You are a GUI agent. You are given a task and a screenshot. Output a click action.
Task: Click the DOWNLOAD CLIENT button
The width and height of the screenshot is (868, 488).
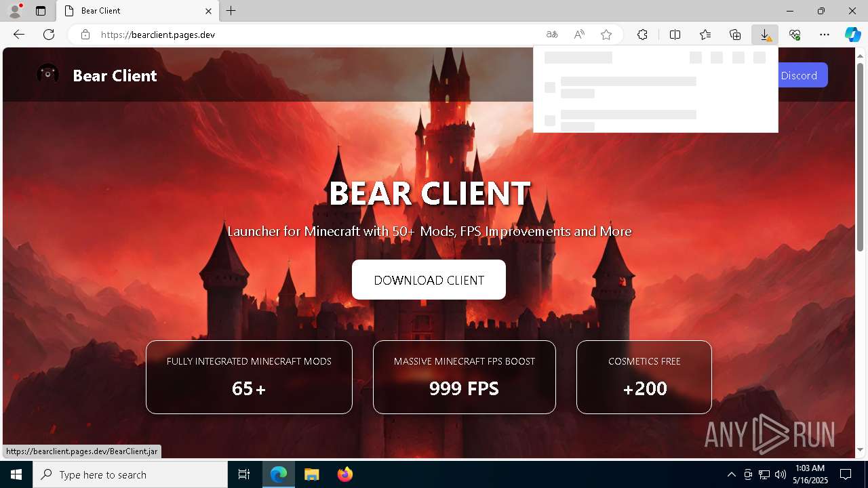(429, 280)
